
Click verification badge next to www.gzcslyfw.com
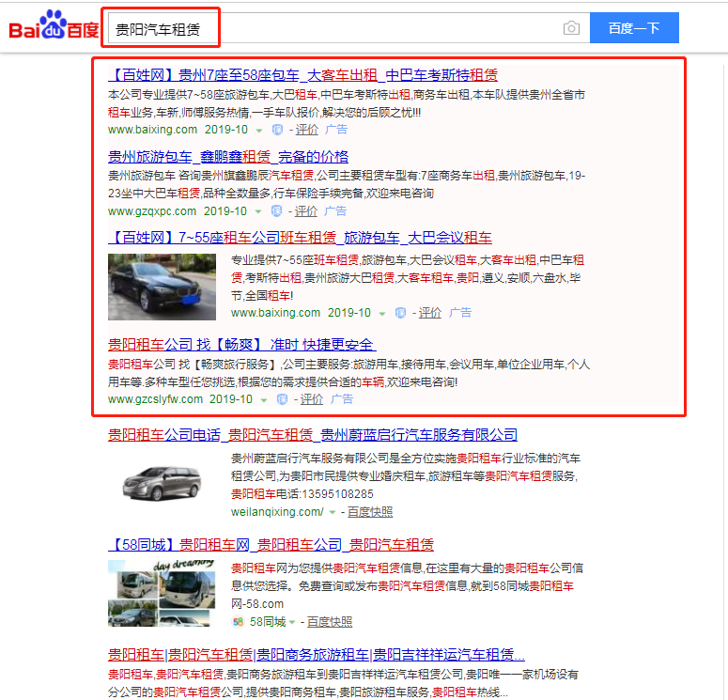click(283, 399)
